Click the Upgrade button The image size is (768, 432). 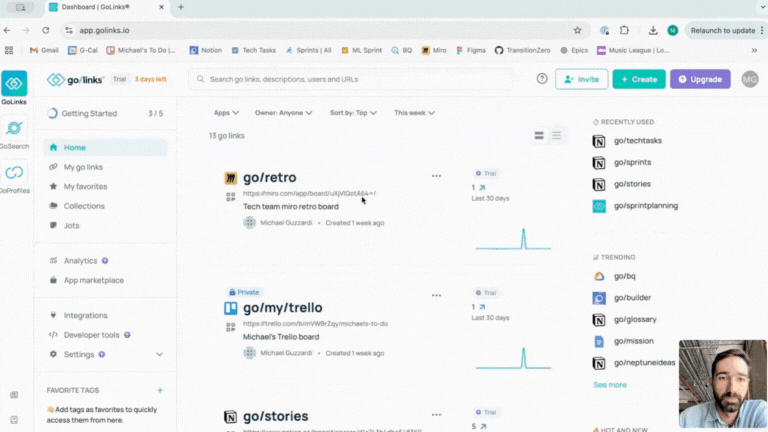700,79
